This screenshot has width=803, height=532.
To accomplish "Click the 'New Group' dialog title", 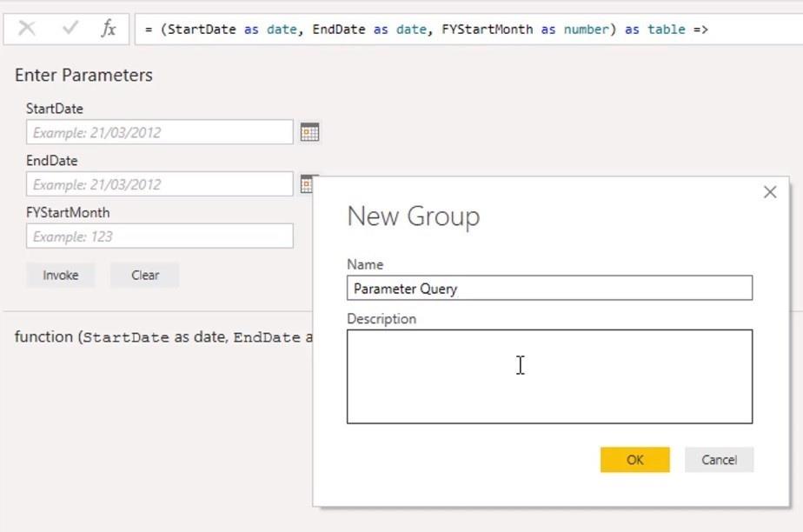I will pyautogui.click(x=414, y=216).
